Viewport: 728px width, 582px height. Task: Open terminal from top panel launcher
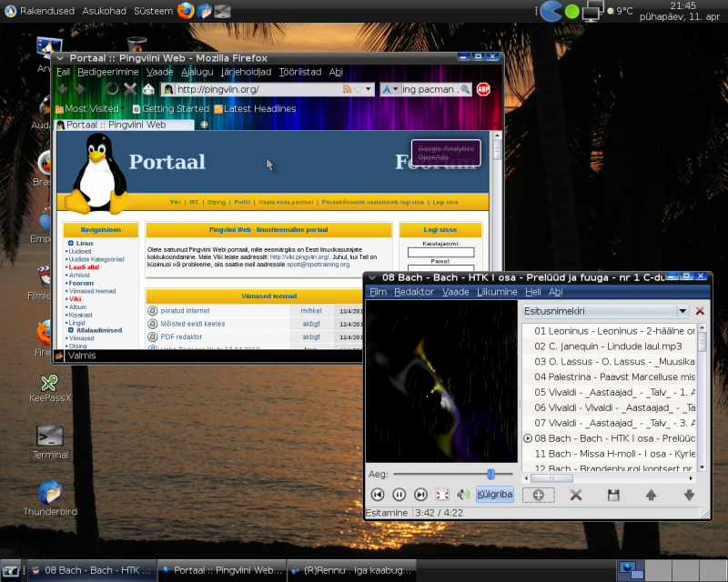pos(222,11)
